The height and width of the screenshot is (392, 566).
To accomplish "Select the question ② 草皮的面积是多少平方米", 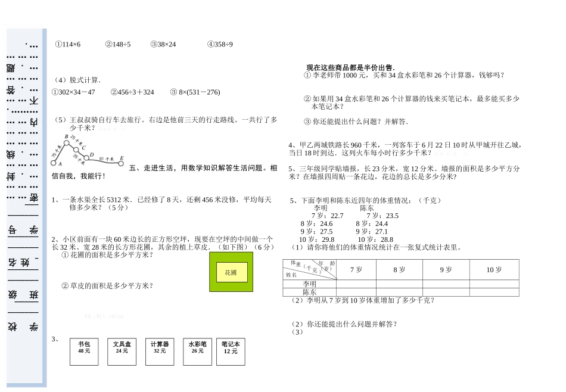I will point(108,286).
